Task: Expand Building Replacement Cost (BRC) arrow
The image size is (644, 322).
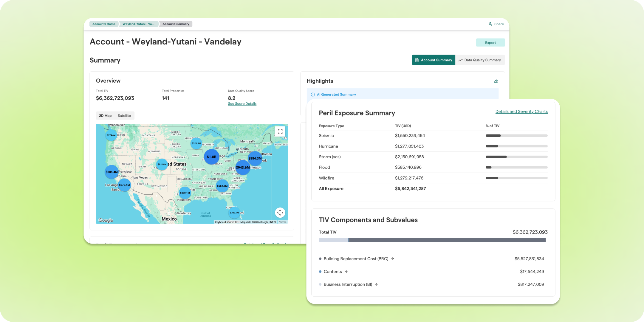Action: point(392,259)
